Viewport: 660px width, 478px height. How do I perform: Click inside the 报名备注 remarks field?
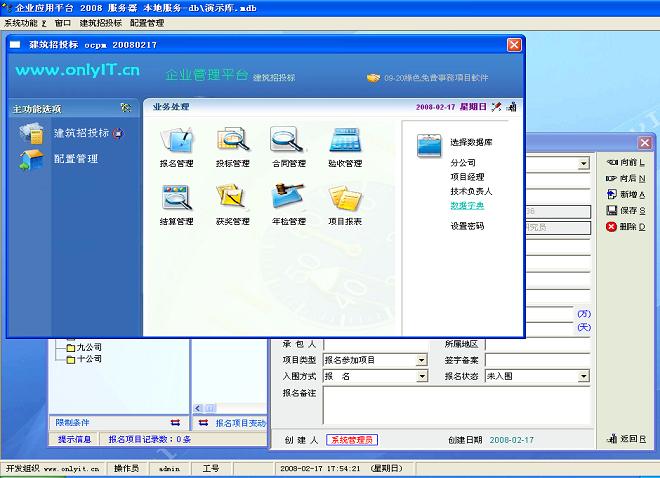click(455, 405)
